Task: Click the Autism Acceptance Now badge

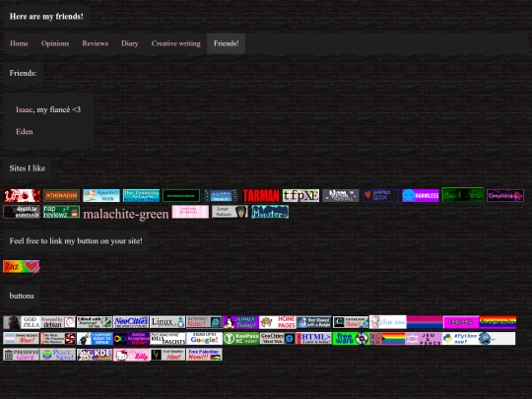Action: tap(131, 339)
